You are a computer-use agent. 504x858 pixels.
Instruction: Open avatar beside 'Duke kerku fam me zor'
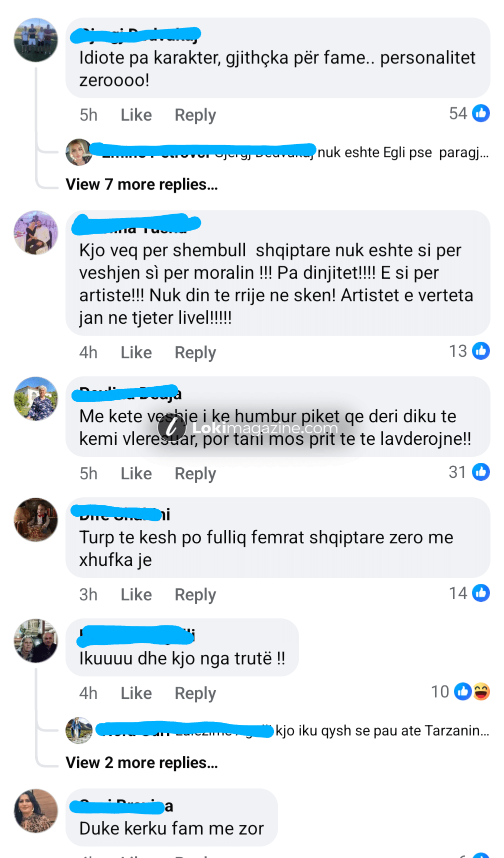click(35, 811)
